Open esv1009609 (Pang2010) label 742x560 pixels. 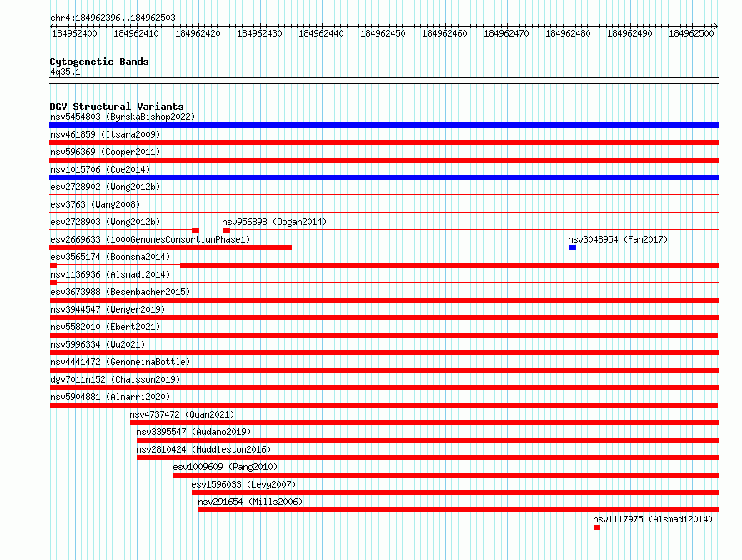click(225, 467)
